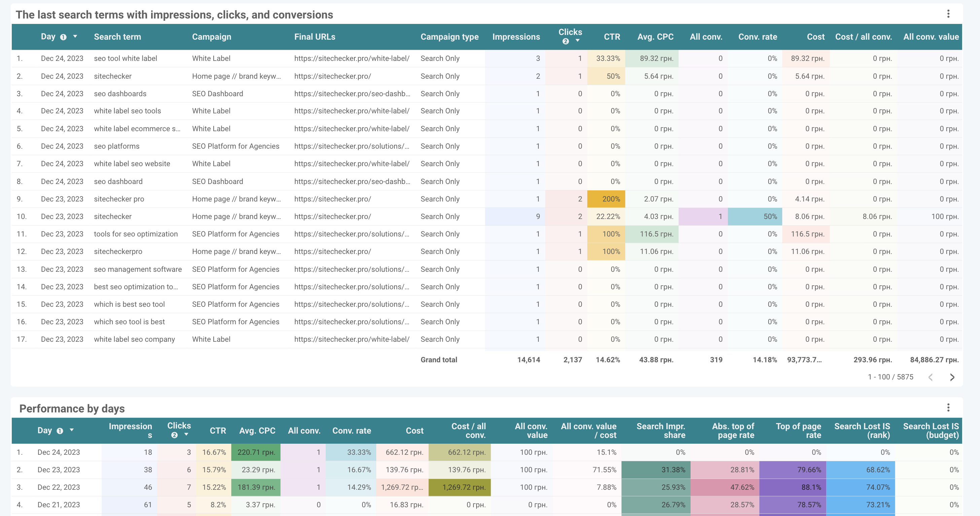Click the Clicks sort arrow in search terms table

(577, 41)
